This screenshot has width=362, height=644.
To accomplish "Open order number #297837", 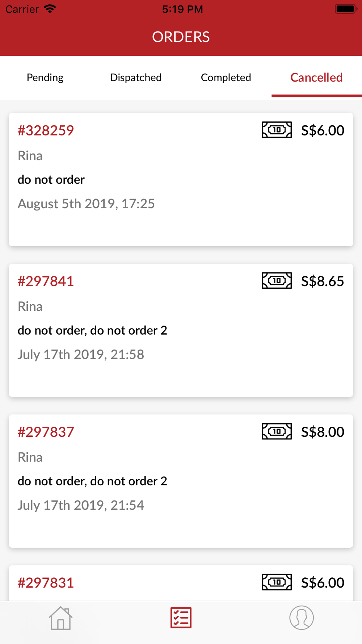I will (x=46, y=432).
